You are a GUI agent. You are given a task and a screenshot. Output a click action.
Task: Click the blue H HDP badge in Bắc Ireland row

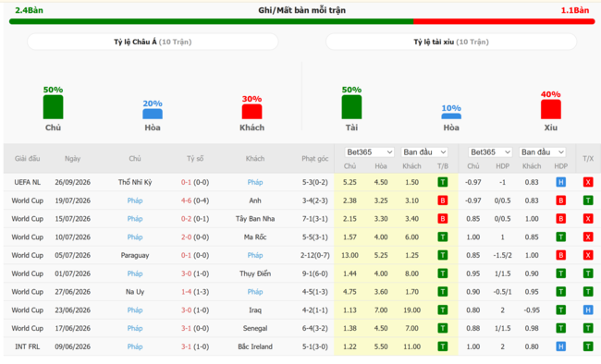560,346
